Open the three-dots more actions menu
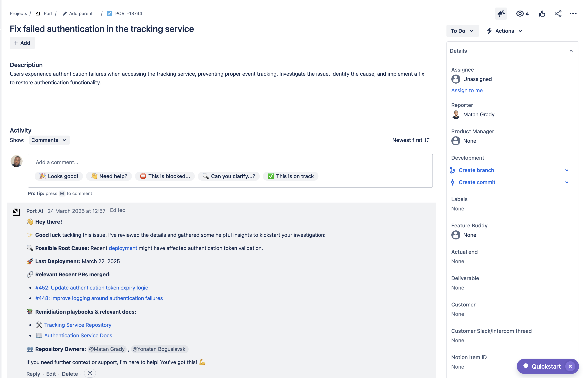Screen dimensions: 588x378 coord(573,14)
